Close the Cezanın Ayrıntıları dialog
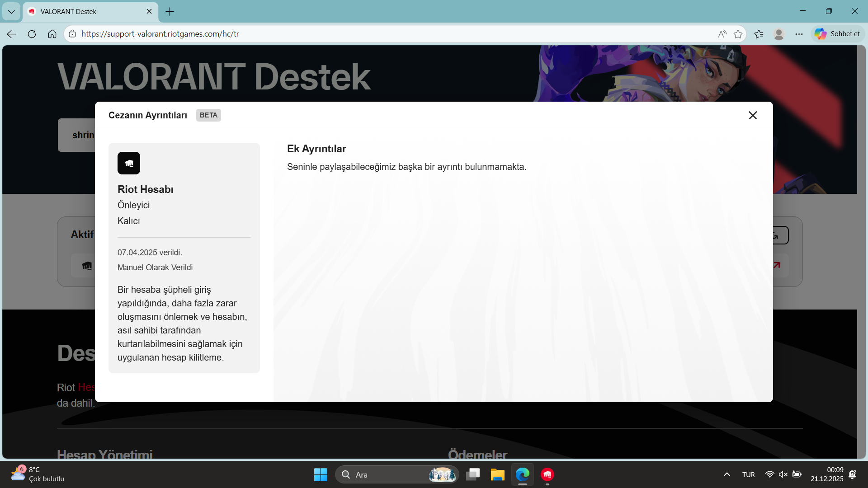 (x=753, y=115)
